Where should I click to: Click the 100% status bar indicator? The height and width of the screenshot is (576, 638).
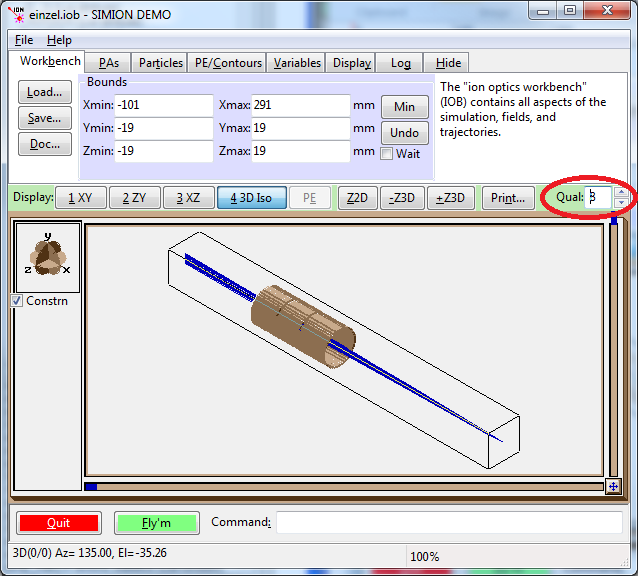click(424, 556)
